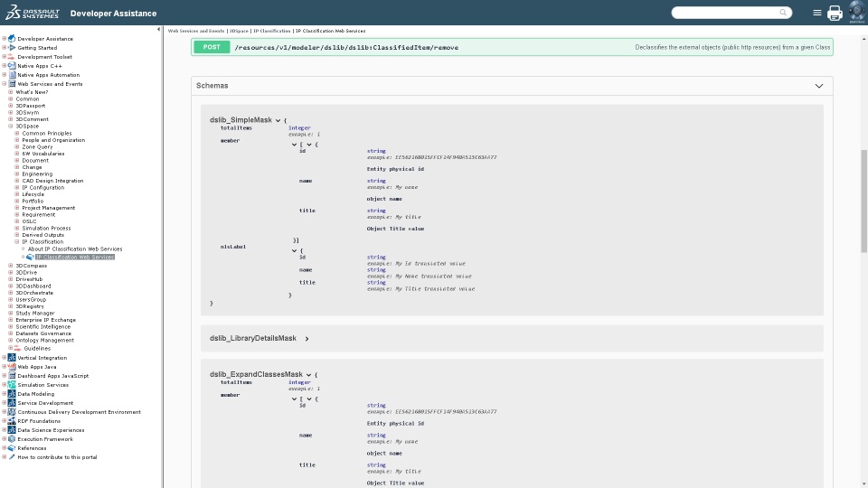Open the Project Management tree item
This screenshot has height=488, width=868.
[48, 208]
